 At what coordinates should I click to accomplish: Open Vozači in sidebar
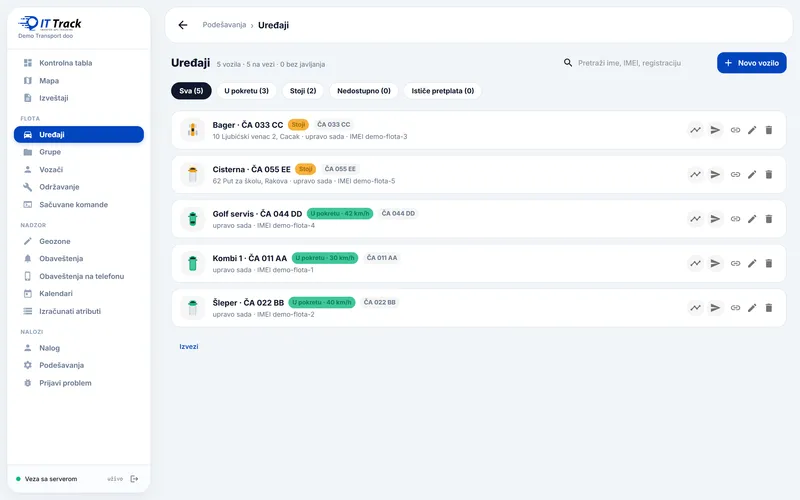(x=79, y=169)
